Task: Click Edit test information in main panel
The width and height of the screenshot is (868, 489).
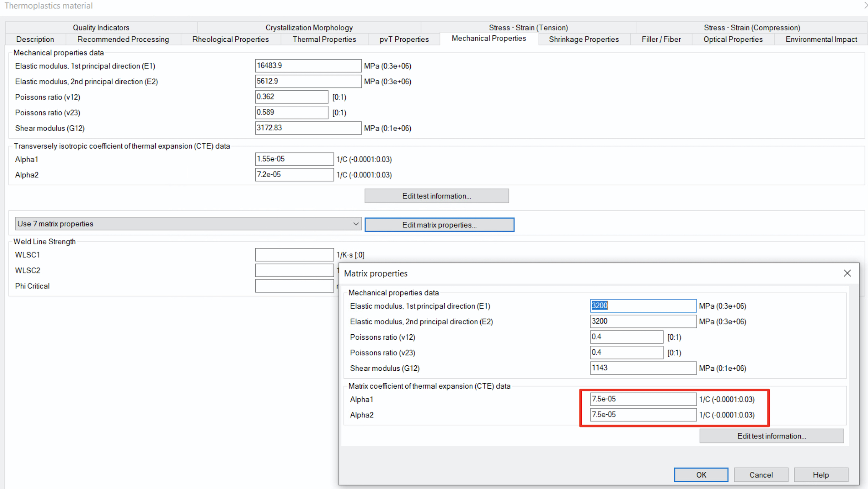Action: 437,196
